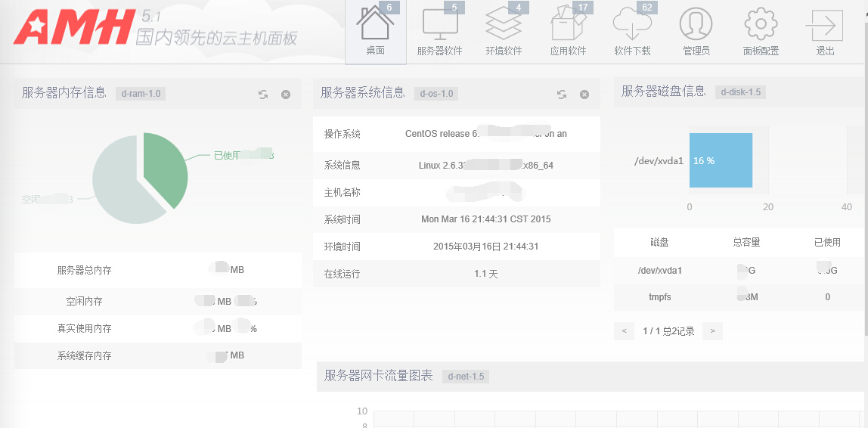Click the /dev/xvda1 table row cell

(659, 271)
